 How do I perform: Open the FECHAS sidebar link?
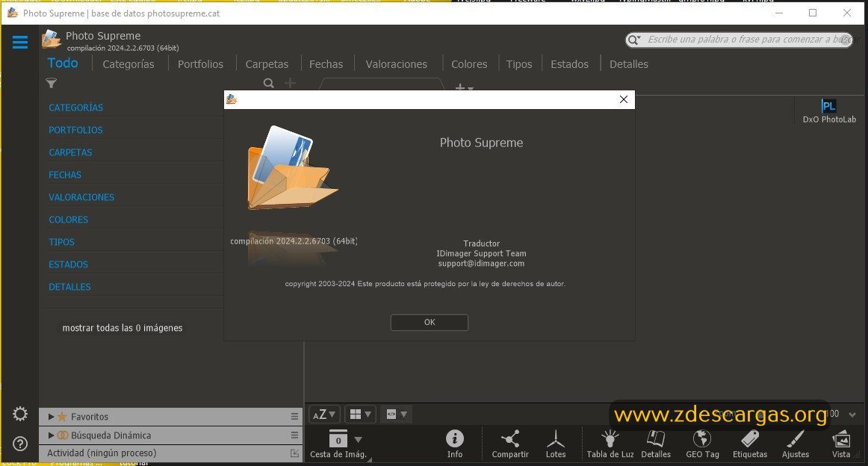coord(65,175)
